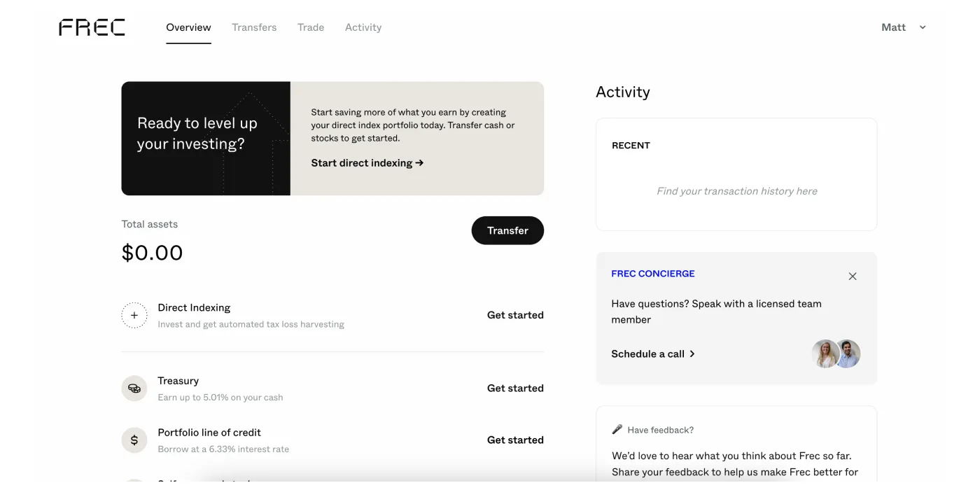
Task: Click the Portfolio line of credit dollar icon
Action: click(134, 440)
